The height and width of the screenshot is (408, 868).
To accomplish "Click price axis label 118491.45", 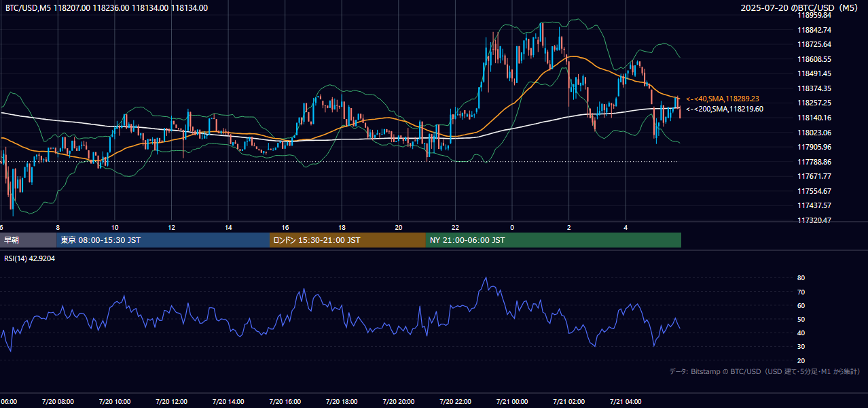I will coord(815,73).
